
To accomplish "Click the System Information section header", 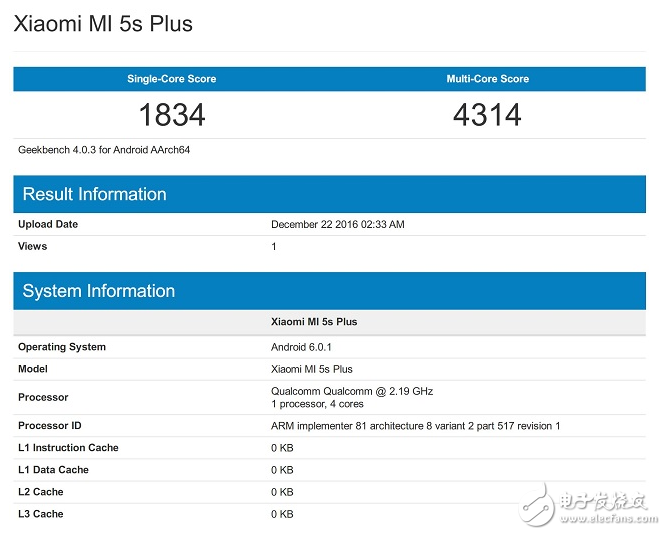I will [98, 291].
